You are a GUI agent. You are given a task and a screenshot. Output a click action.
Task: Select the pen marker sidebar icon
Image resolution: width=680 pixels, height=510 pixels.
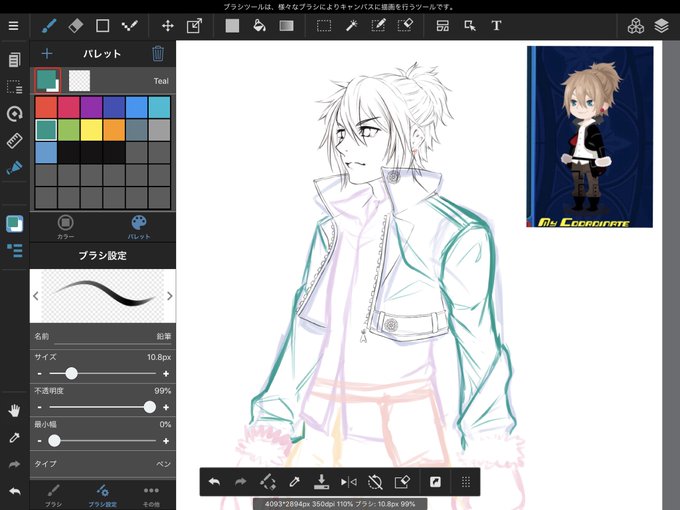pos(14,168)
